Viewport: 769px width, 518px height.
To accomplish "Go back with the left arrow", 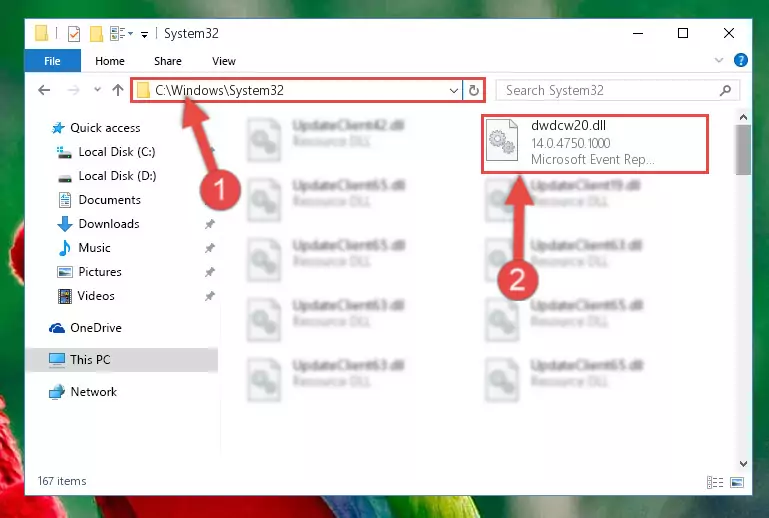I will click(44, 90).
